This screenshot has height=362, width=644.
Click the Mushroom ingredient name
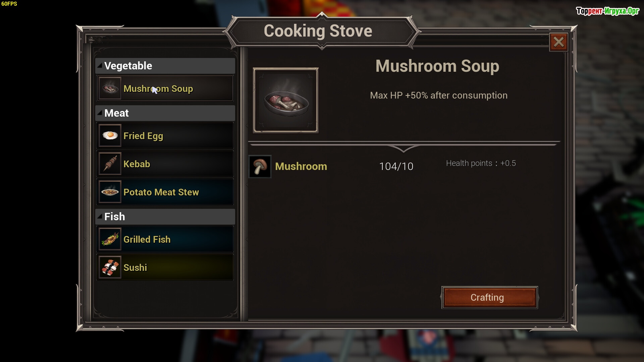(301, 166)
